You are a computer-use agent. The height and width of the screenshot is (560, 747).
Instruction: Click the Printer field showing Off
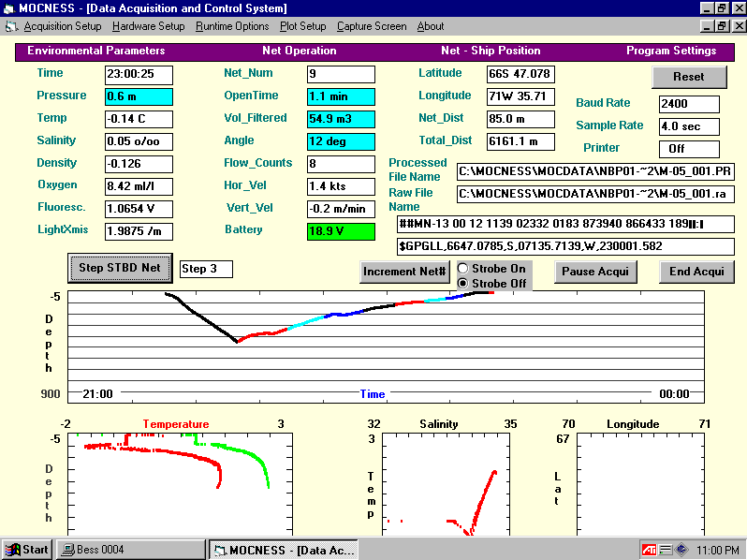(x=689, y=149)
